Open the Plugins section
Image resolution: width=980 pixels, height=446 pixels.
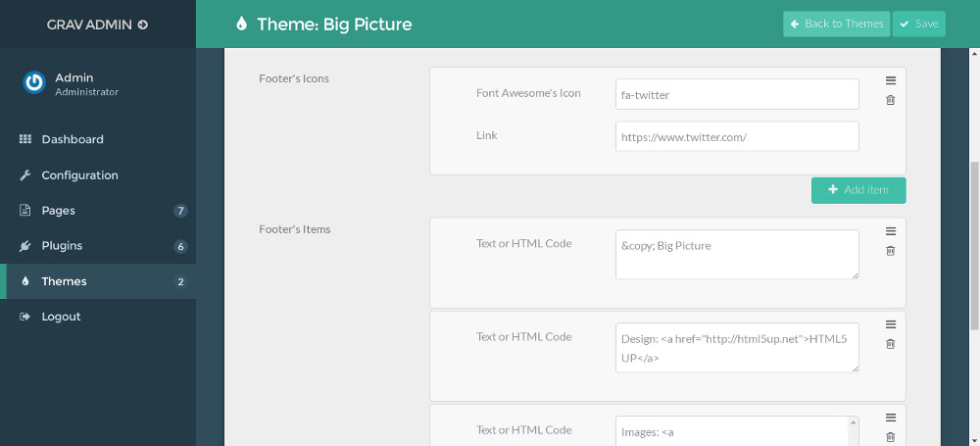coord(98,246)
